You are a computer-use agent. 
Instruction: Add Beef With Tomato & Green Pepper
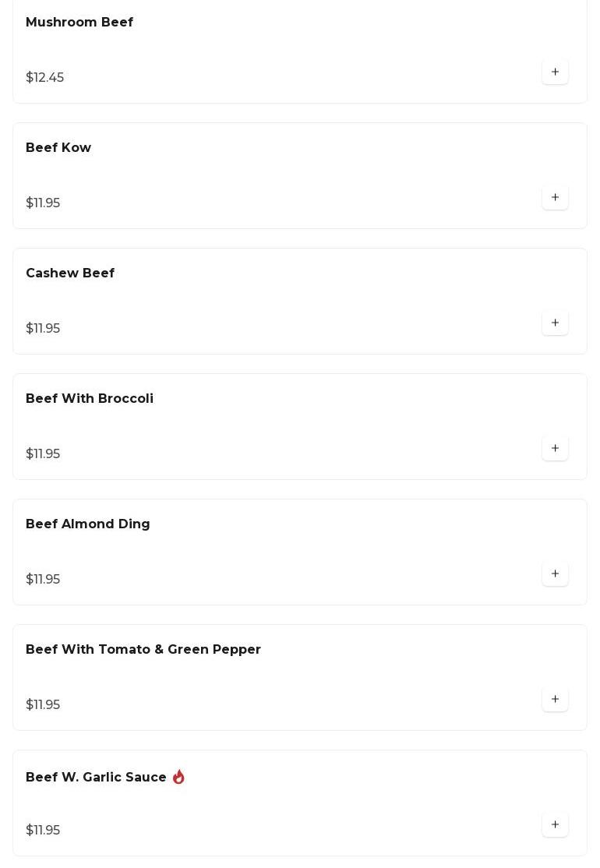coord(555,700)
